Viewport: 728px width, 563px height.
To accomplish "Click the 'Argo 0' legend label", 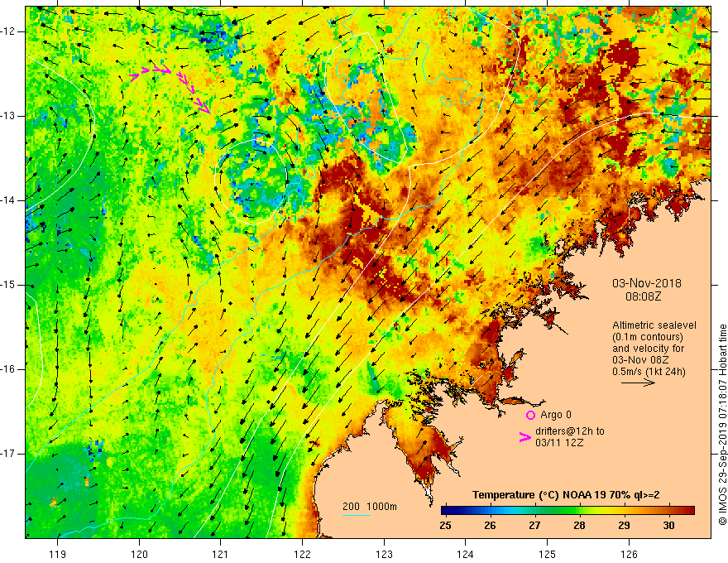I will [x=556, y=414].
